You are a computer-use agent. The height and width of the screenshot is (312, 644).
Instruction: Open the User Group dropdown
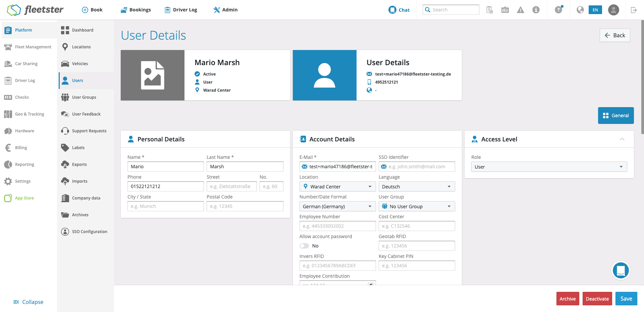[x=417, y=206]
